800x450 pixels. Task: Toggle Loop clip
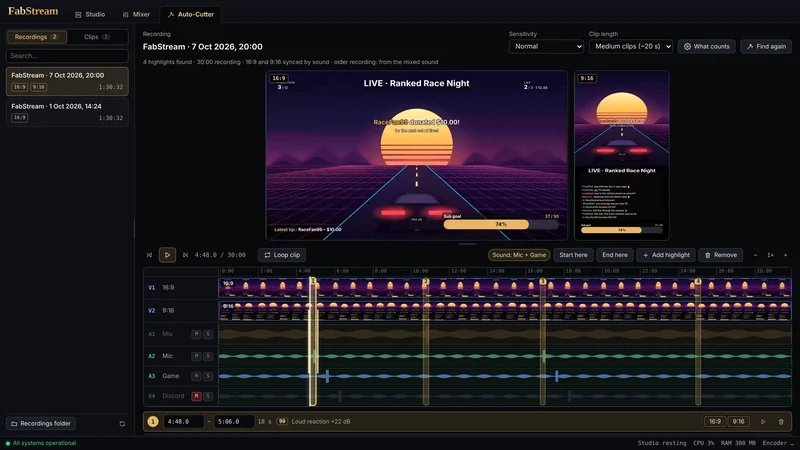(x=282, y=255)
